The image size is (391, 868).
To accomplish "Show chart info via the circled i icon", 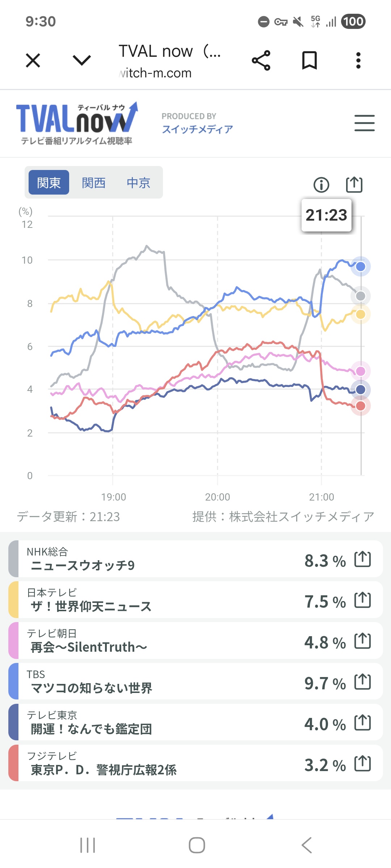I will click(321, 185).
